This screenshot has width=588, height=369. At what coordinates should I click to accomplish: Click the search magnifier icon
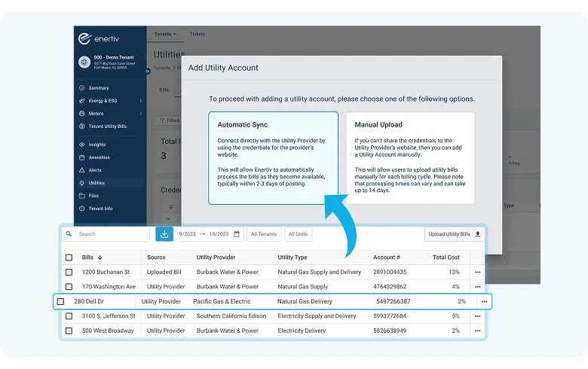point(69,233)
